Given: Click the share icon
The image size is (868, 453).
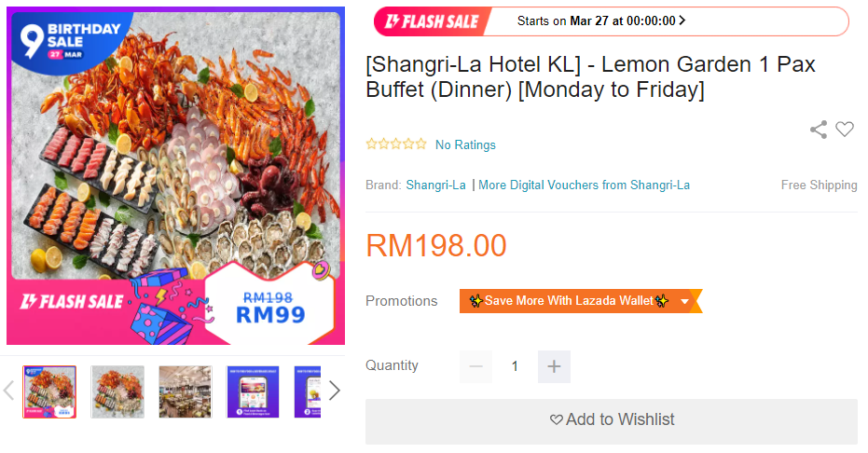Looking at the screenshot, I should pyautogui.click(x=819, y=130).
